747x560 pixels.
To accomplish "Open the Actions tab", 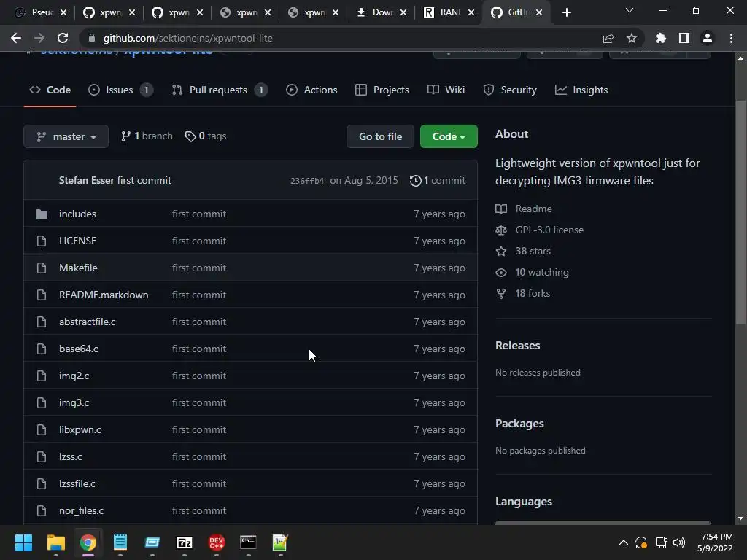I will pos(311,90).
